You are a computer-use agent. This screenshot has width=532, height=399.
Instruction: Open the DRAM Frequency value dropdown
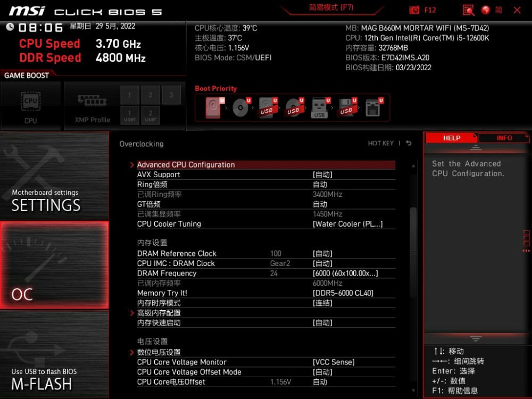pos(345,273)
